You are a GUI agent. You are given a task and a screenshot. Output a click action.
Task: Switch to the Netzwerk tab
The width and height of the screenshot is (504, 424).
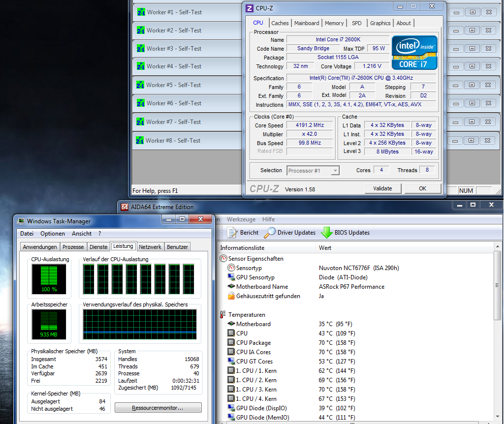tap(150, 247)
